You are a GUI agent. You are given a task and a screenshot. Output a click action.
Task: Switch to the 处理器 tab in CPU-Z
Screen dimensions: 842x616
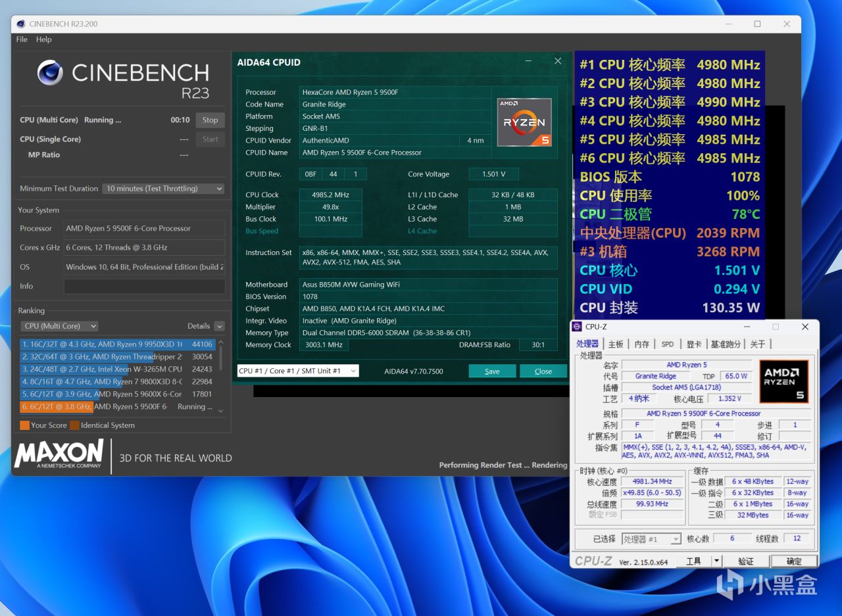[x=587, y=344]
